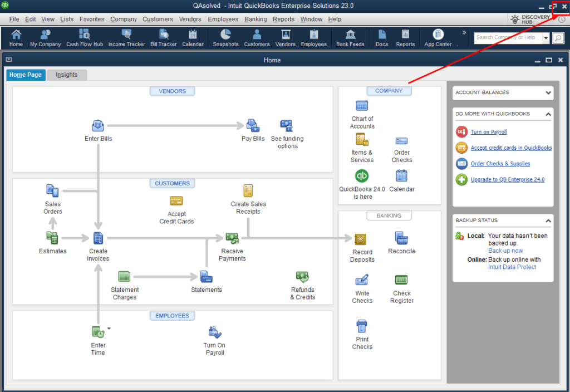Select the Enter Bills icon
This screenshot has width=570, height=392.
[x=98, y=126]
